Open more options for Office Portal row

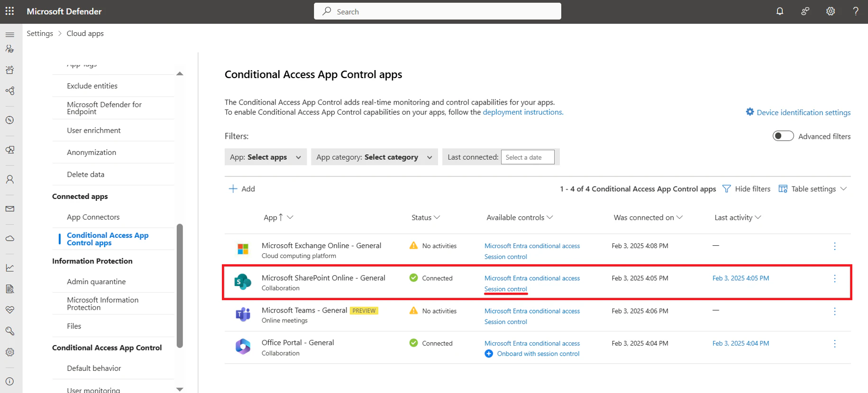[x=835, y=344]
